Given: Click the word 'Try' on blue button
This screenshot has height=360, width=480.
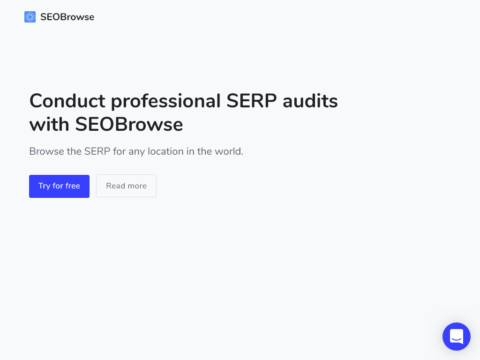Looking at the screenshot, I should (x=44, y=186).
